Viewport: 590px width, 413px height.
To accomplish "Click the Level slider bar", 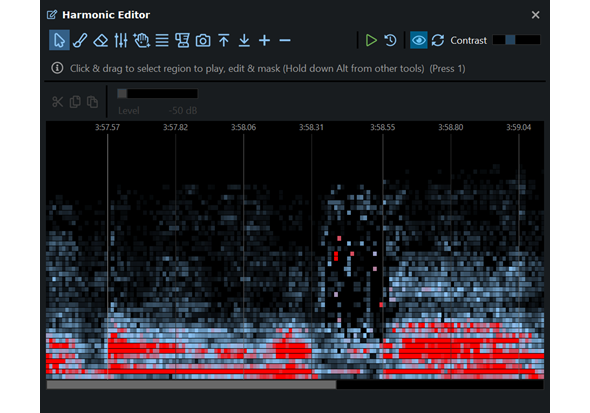I will click(157, 93).
